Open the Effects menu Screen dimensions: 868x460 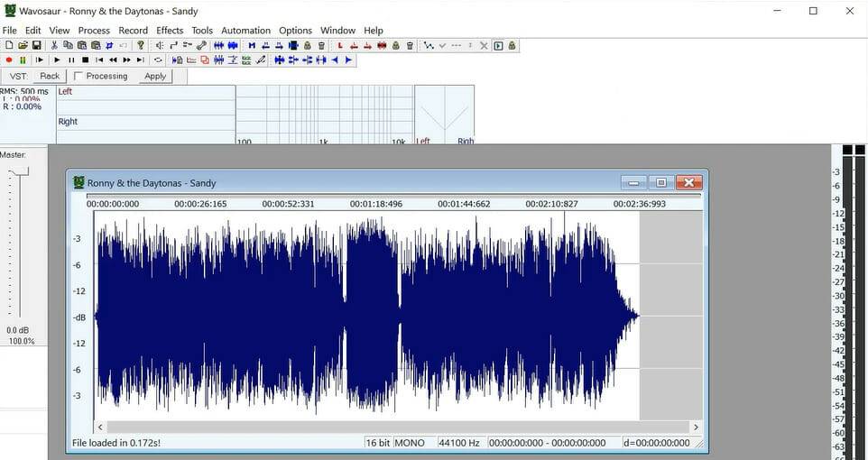click(x=170, y=31)
